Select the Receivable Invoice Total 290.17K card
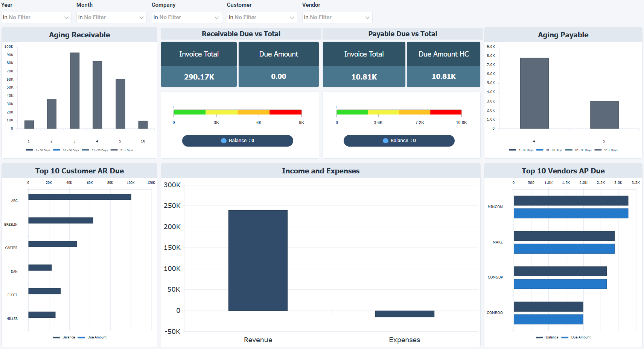The height and width of the screenshot is (349, 644). coord(199,64)
